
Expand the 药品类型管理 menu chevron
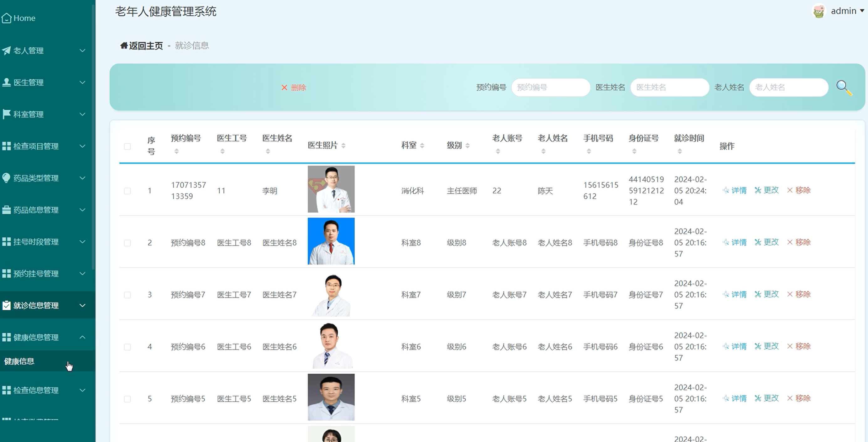(x=82, y=178)
